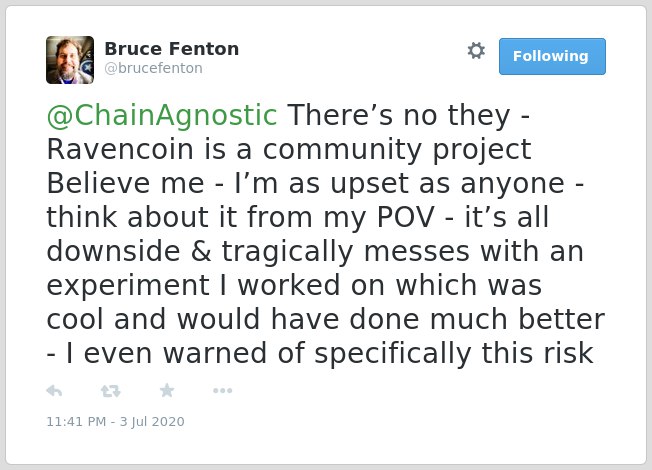Open the @brucefenton handle link

[153, 68]
